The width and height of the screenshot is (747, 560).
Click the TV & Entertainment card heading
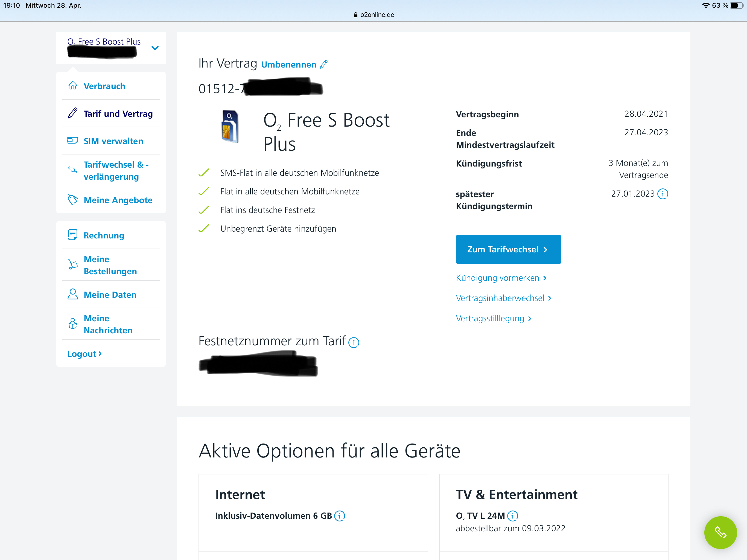coord(517,494)
